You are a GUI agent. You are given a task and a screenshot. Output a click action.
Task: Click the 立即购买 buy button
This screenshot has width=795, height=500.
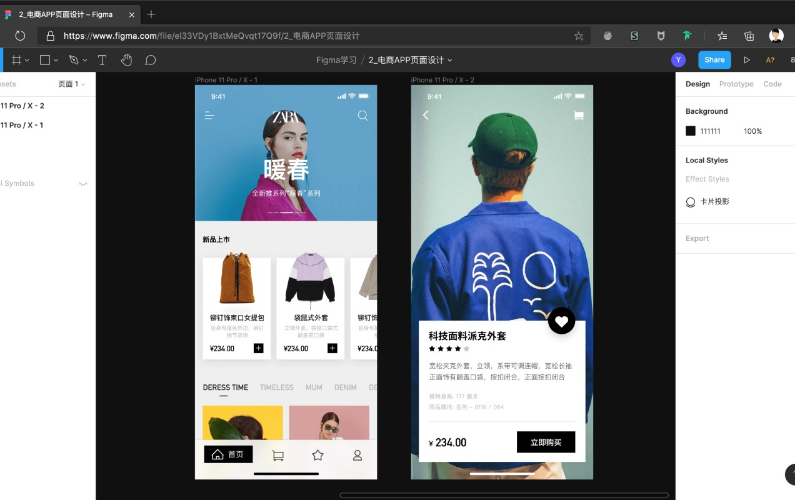pos(546,442)
